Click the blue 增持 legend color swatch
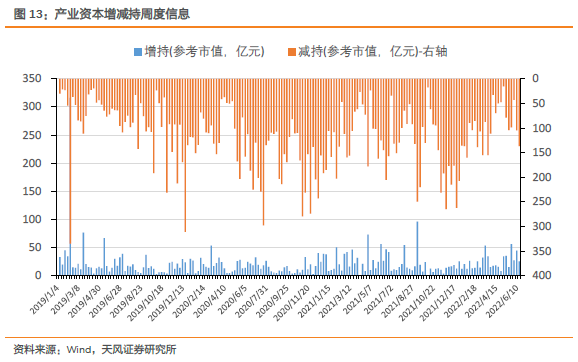This screenshot has width=578, height=362. pos(137,52)
